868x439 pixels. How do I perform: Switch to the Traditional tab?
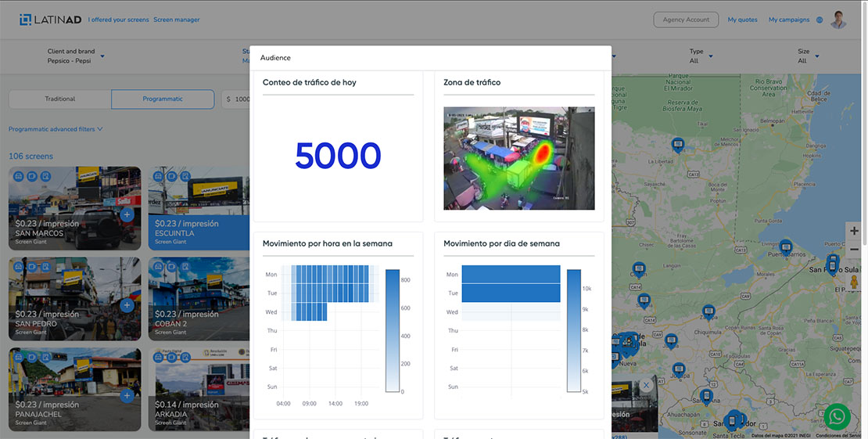click(59, 99)
